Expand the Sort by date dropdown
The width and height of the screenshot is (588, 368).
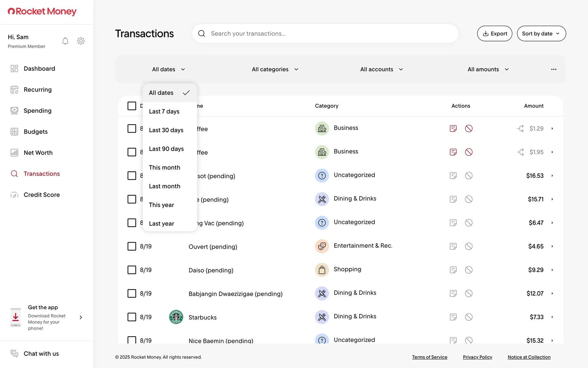point(541,33)
